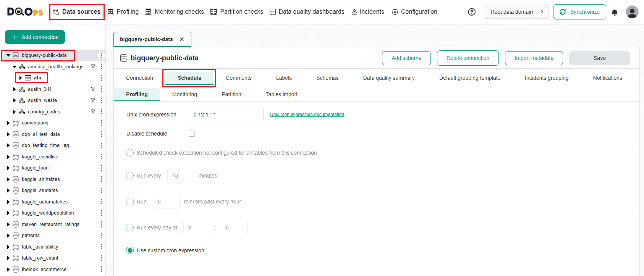Screen dimensions: 644x276
Task: Select 'Run minutes past every hour' radio
Action: [130, 202]
